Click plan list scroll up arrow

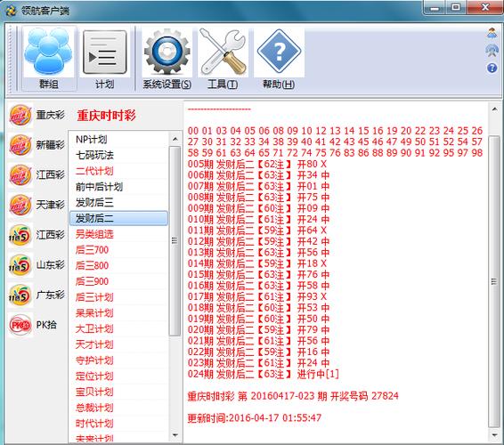point(175,139)
